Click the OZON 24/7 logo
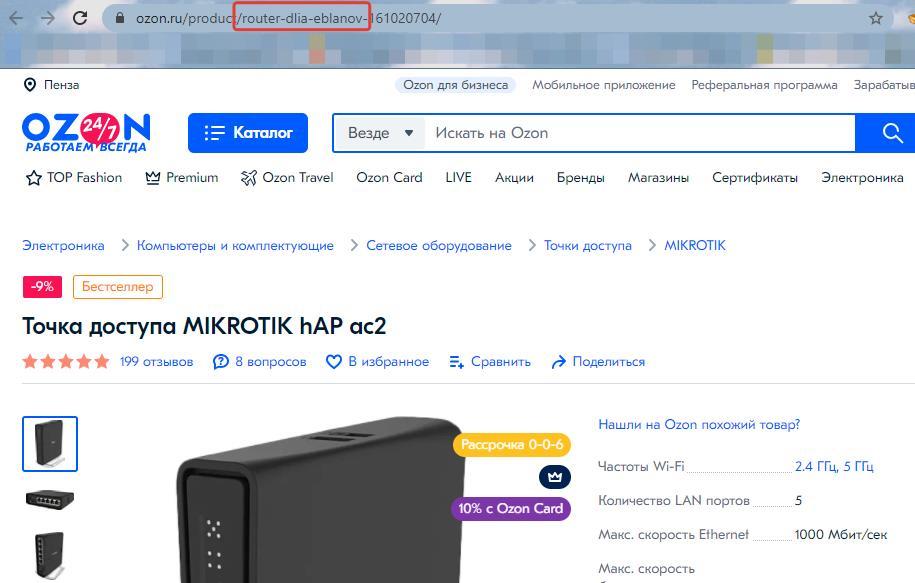 tap(86, 132)
